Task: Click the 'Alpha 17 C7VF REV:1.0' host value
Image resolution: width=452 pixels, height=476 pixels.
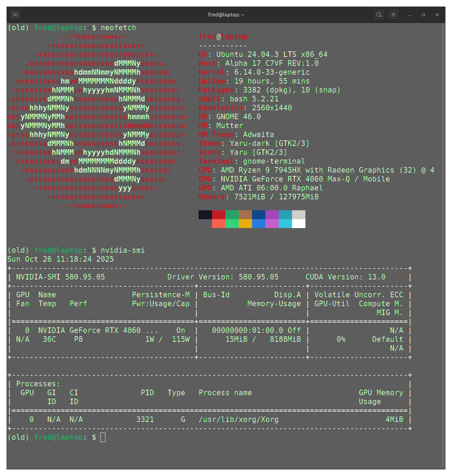Action: (272, 63)
